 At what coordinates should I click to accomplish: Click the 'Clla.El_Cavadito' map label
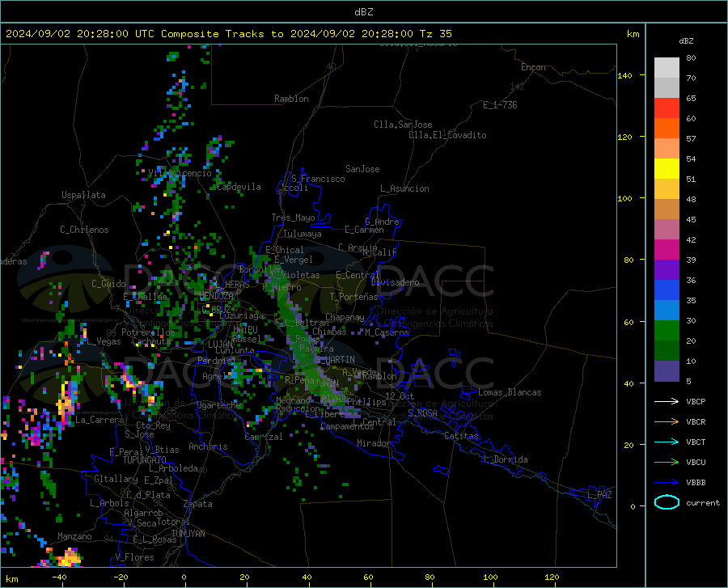tap(447, 135)
